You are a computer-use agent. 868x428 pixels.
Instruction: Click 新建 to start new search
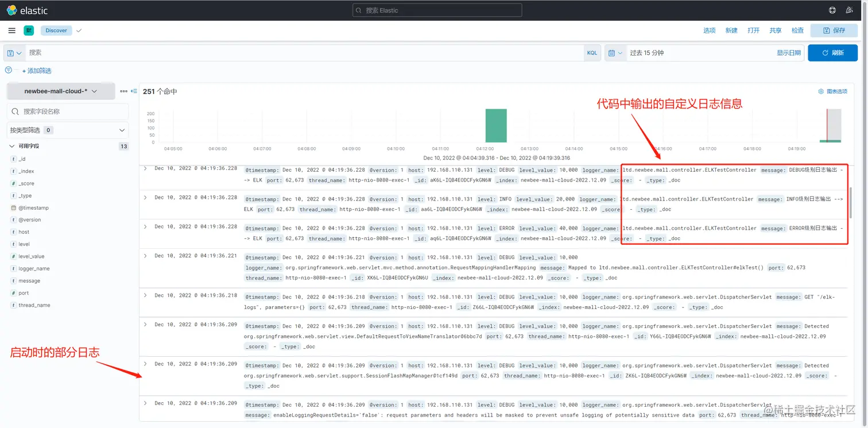[731, 30]
